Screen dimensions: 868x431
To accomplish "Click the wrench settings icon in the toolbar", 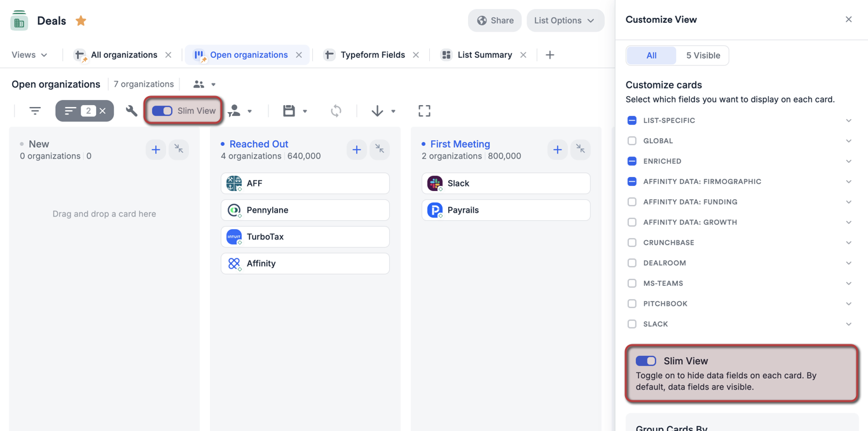I will tap(131, 110).
